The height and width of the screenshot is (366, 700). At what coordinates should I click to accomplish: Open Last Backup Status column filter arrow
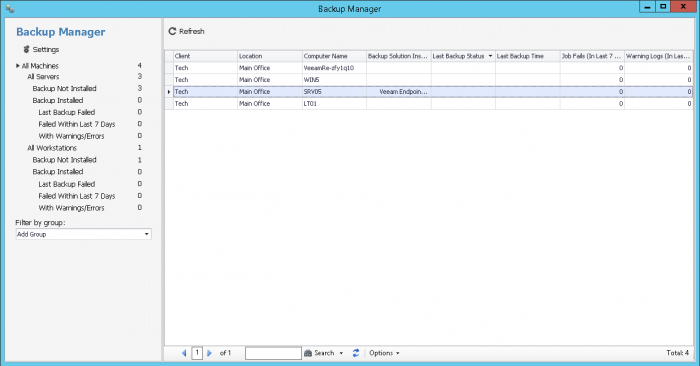click(x=491, y=56)
